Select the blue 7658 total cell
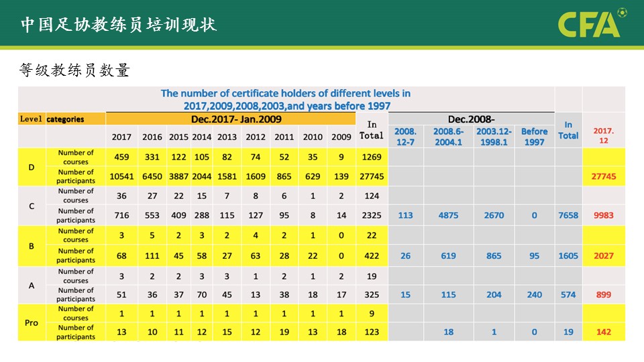The width and height of the screenshot is (644, 362). [x=568, y=215]
